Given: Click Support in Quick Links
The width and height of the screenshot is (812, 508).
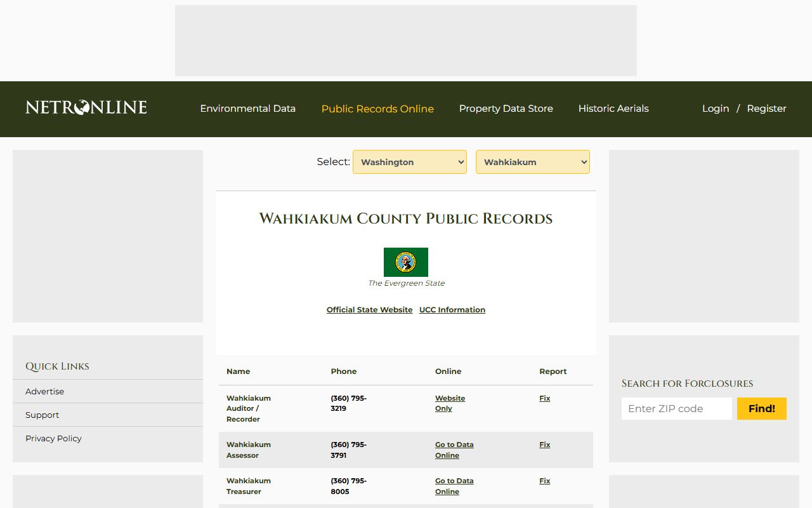Looking at the screenshot, I should (42, 415).
